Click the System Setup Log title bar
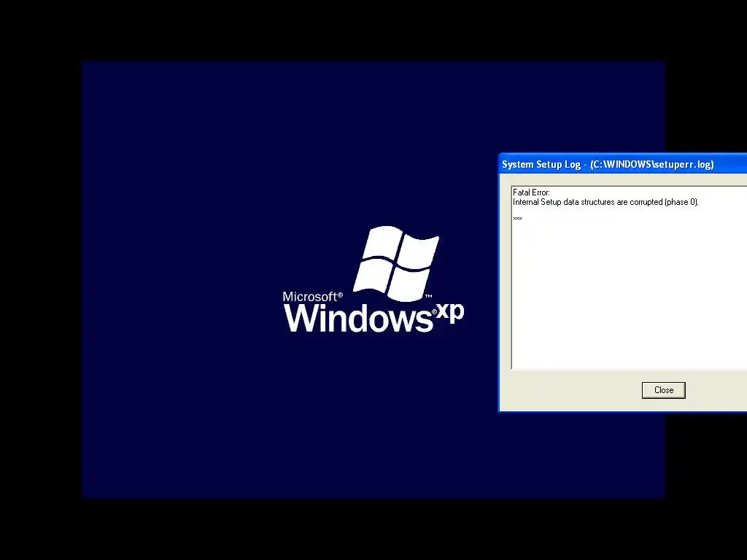 (623, 164)
